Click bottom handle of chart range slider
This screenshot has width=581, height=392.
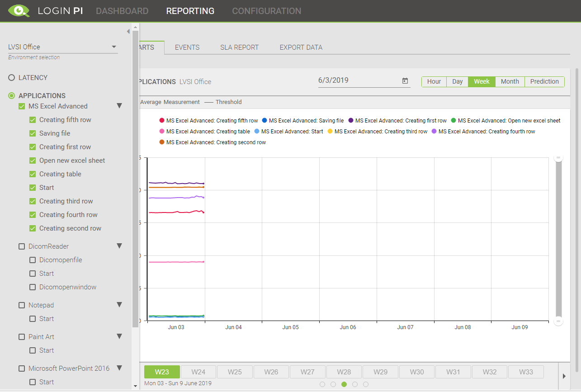tap(558, 321)
